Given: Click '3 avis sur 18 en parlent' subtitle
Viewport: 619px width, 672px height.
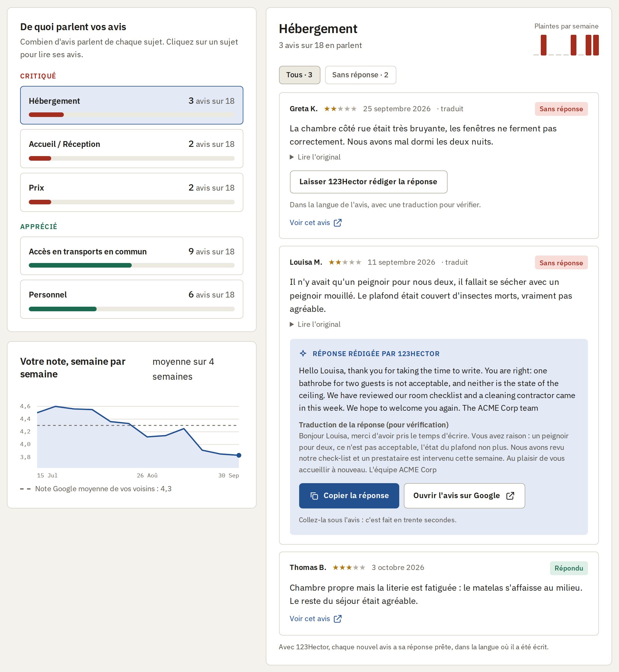Looking at the screenshot, I should click(320, 45).
